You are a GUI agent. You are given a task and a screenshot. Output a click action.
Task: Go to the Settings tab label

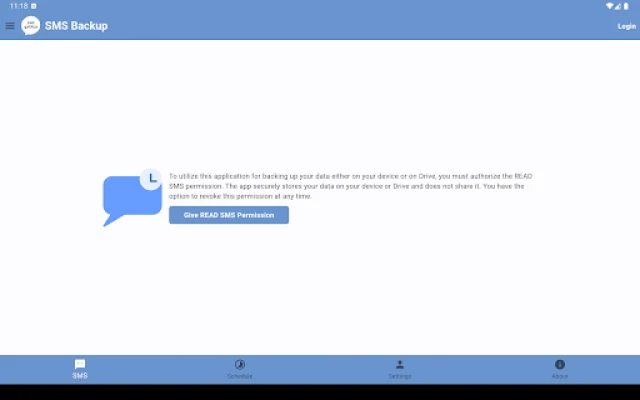[400, 376]
